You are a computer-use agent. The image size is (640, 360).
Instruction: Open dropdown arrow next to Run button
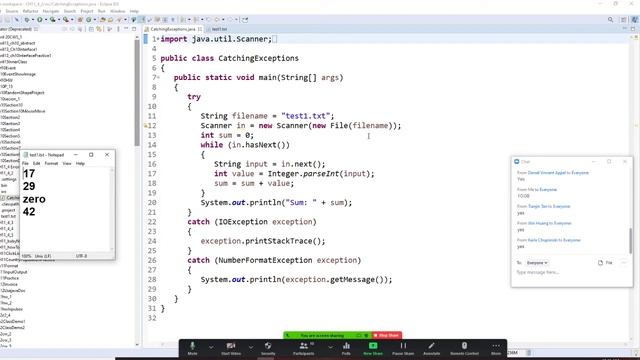point(45,20)
